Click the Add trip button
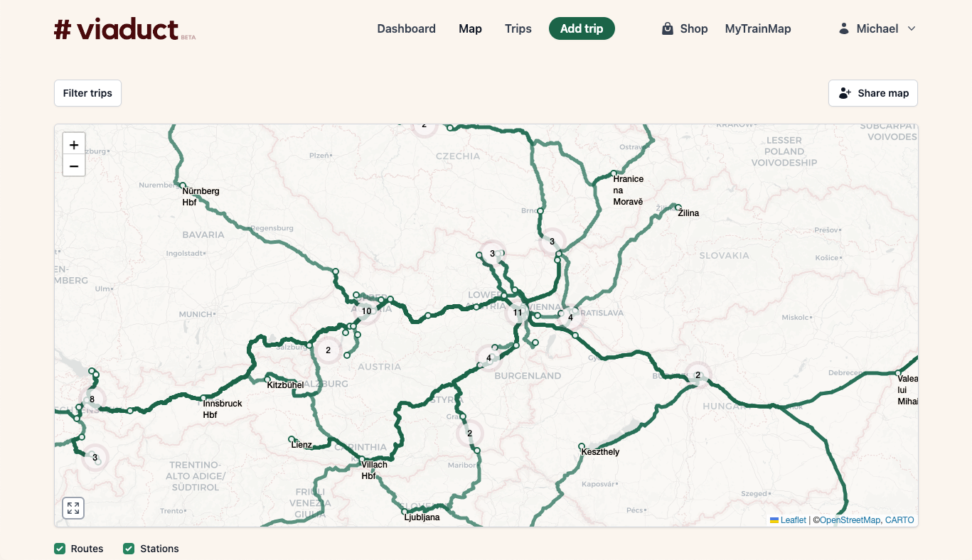Image resolution: width=972 pixels, height=560 pixels. (x=582, y=28)
